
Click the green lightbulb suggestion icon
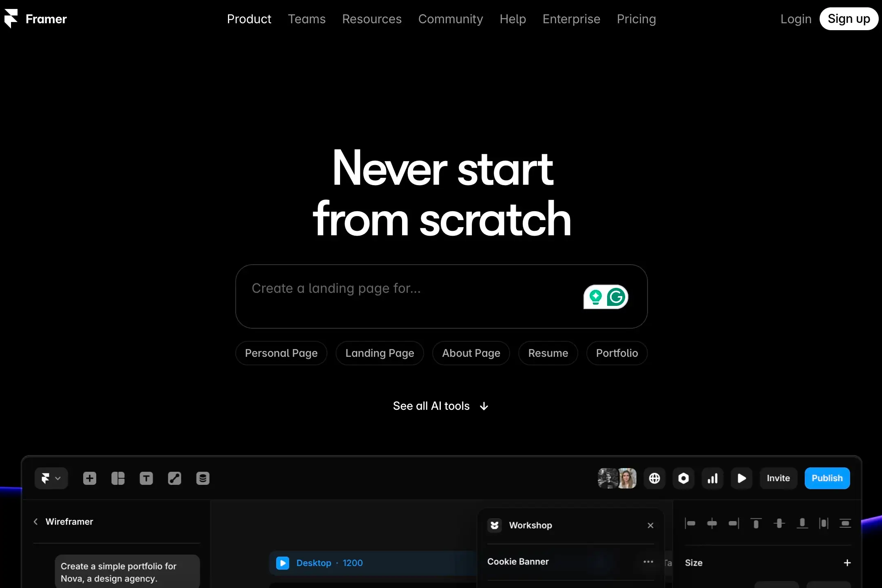(595, 297)
